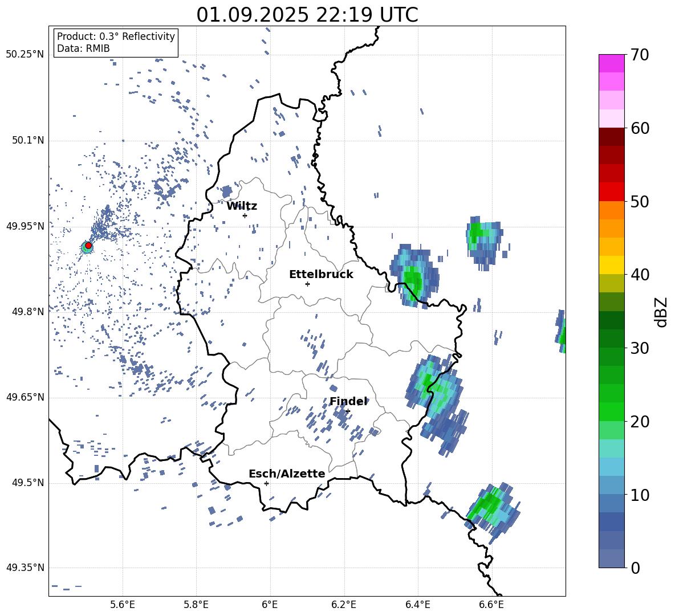Click the title 01.09.2025 22:19 UTC
Screen dimensions: 675x616
pyautogui.click(x=307, y=15)
